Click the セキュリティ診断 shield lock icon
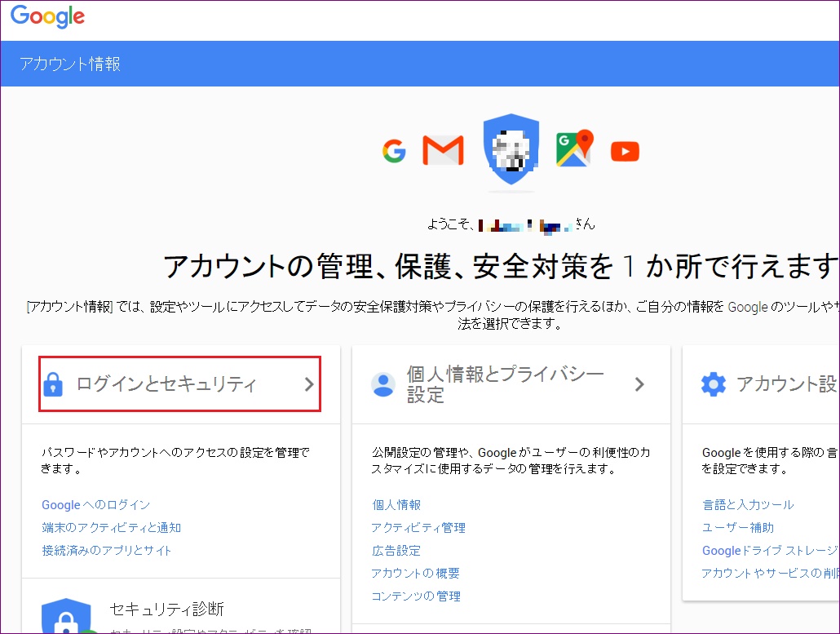Screen dimensions: 840x634 [x=66, y=616]
